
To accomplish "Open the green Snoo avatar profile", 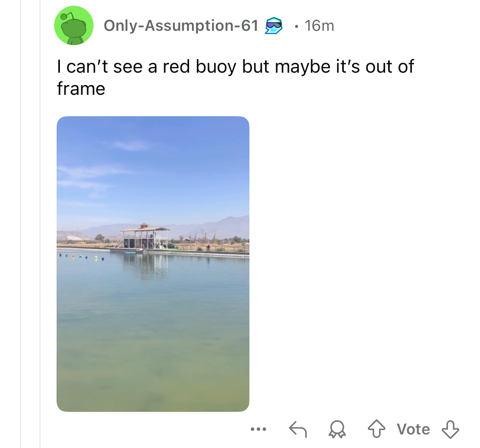I will (74, 25).
